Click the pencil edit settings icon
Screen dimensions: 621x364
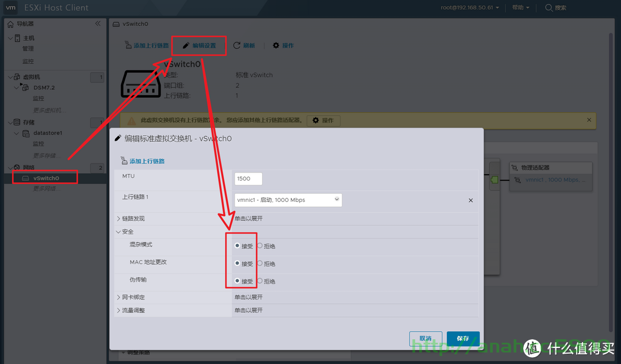[x=186, y=45]
